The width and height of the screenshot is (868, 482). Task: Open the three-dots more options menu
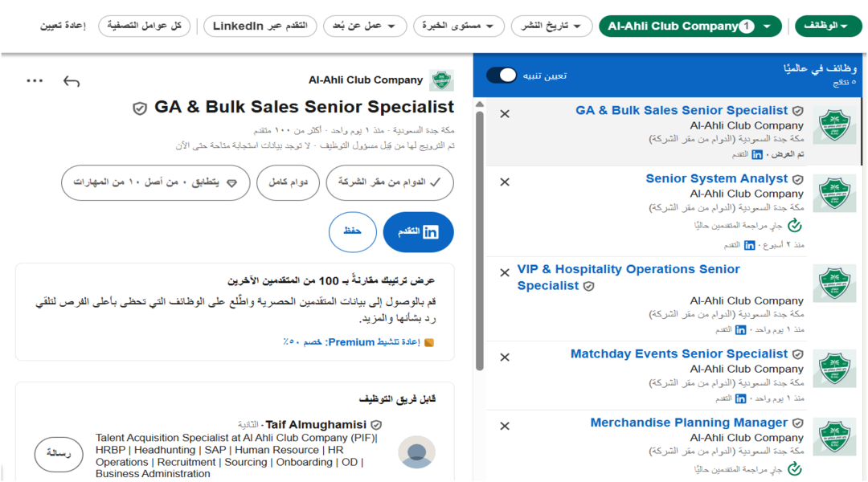click(35, 80)
